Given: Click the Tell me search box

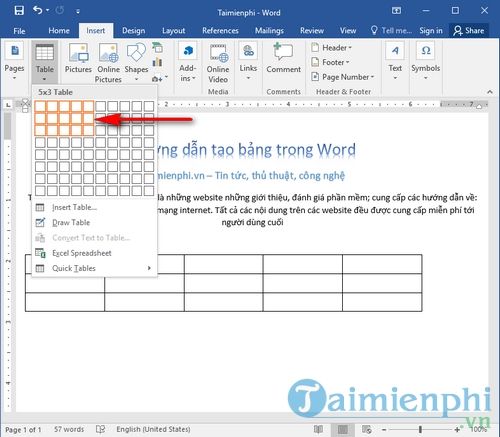Looking at the screenshot, I should coord(392,31).
